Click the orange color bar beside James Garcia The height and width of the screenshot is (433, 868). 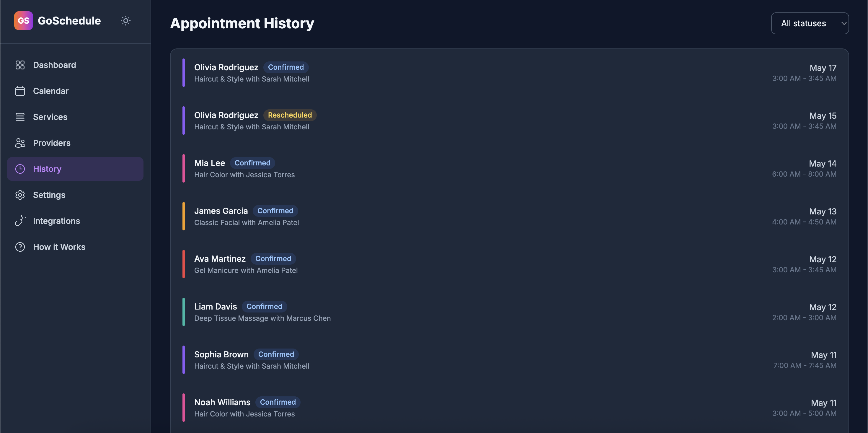coord(184,216)
